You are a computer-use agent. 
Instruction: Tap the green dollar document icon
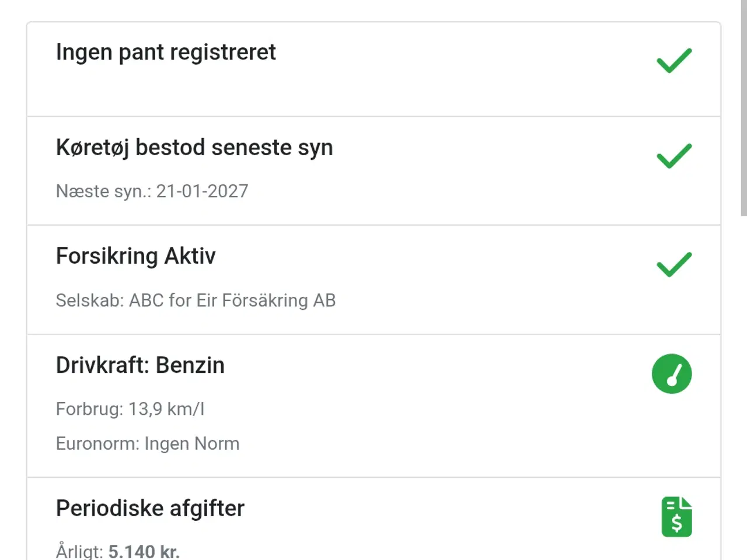676,517
